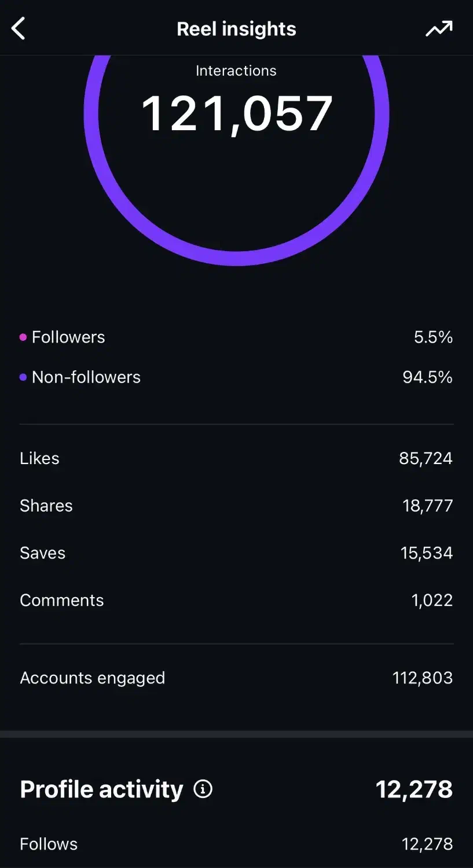Tap the Interactions total 121,057
Viewport: 473px width, 868px height.
point(237,114)
